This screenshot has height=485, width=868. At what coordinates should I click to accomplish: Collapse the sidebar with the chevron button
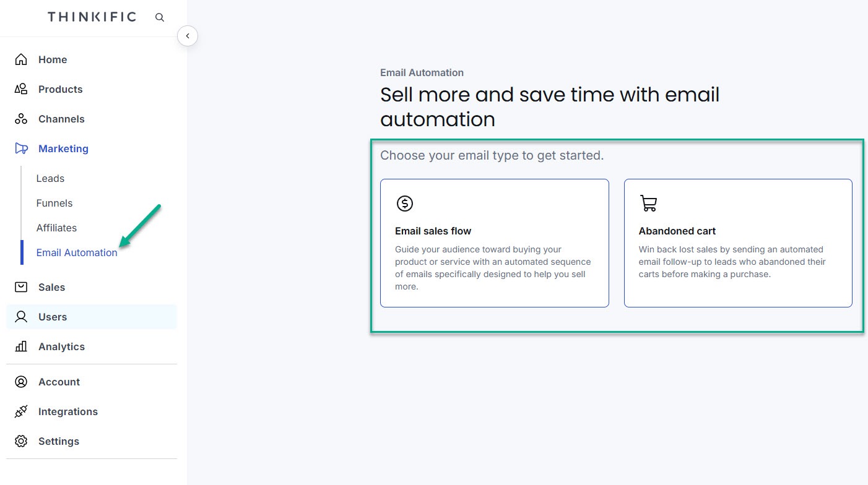point(188,36)
